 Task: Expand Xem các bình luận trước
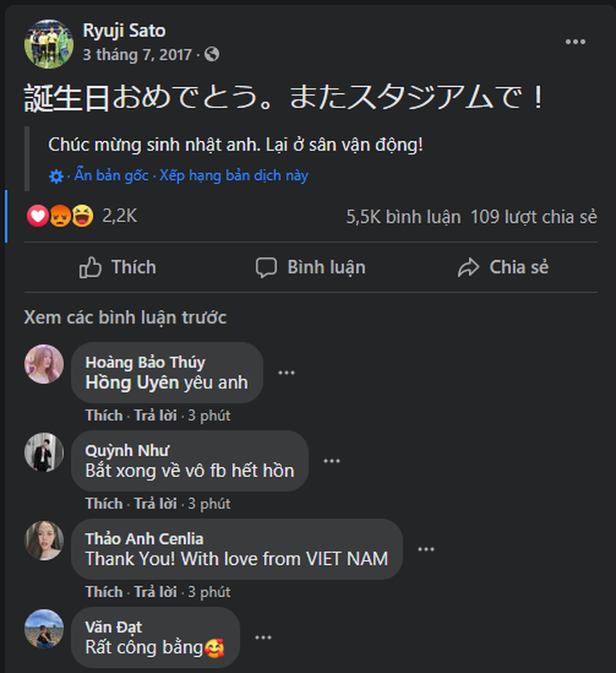(126, 318)
